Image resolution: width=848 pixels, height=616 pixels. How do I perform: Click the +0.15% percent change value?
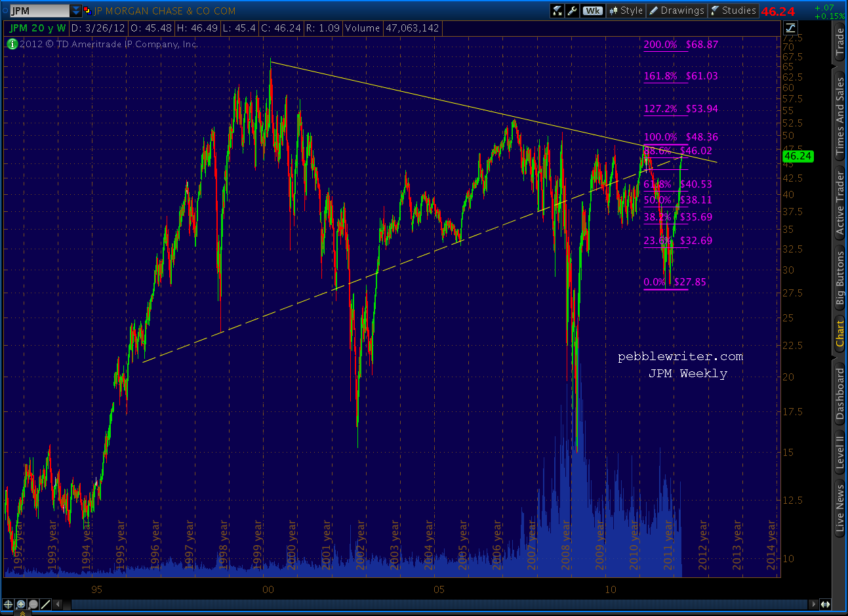click(x=829, y=16)
